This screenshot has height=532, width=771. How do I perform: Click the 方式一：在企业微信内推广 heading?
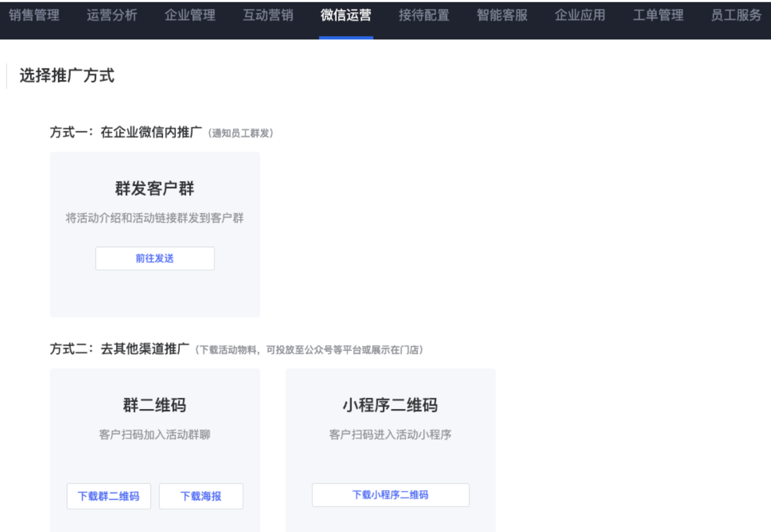pos(127,133)
